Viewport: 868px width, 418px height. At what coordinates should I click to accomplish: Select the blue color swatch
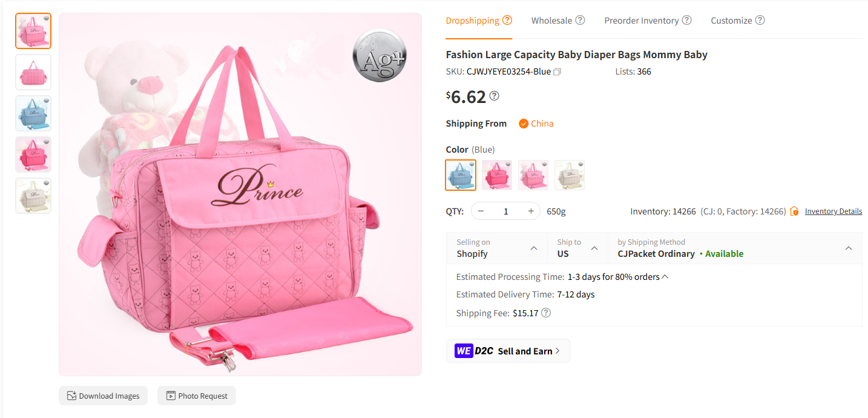point(461,174)
